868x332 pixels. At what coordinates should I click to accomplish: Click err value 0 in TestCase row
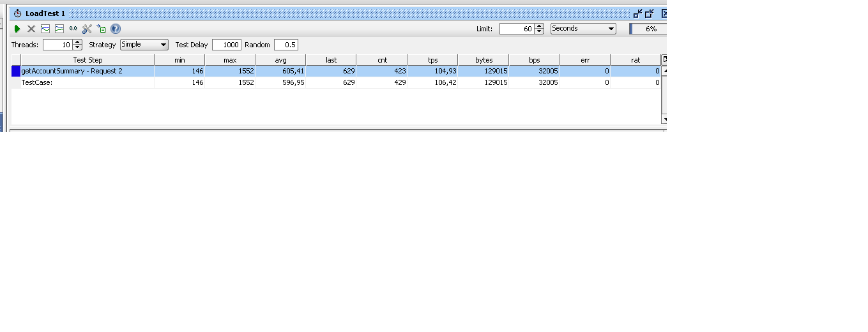click(x=607, y=82)
